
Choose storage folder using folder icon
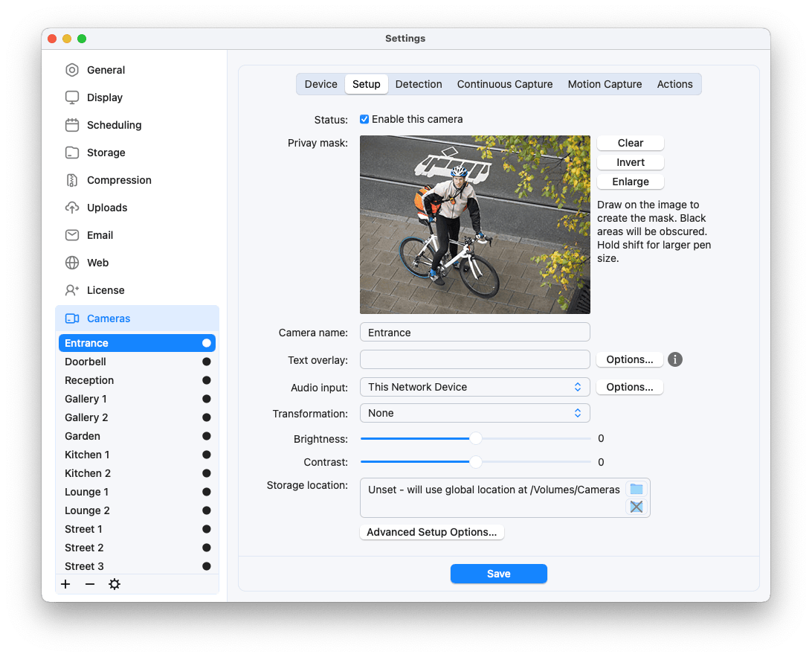636,488
